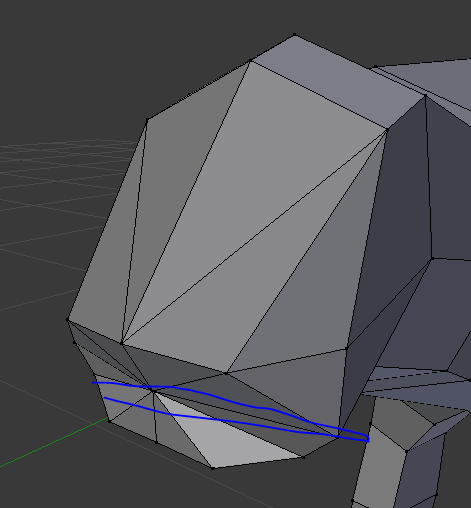
Task: Select the lowest vertex of the head mesh
Action: tap(213, 468)
